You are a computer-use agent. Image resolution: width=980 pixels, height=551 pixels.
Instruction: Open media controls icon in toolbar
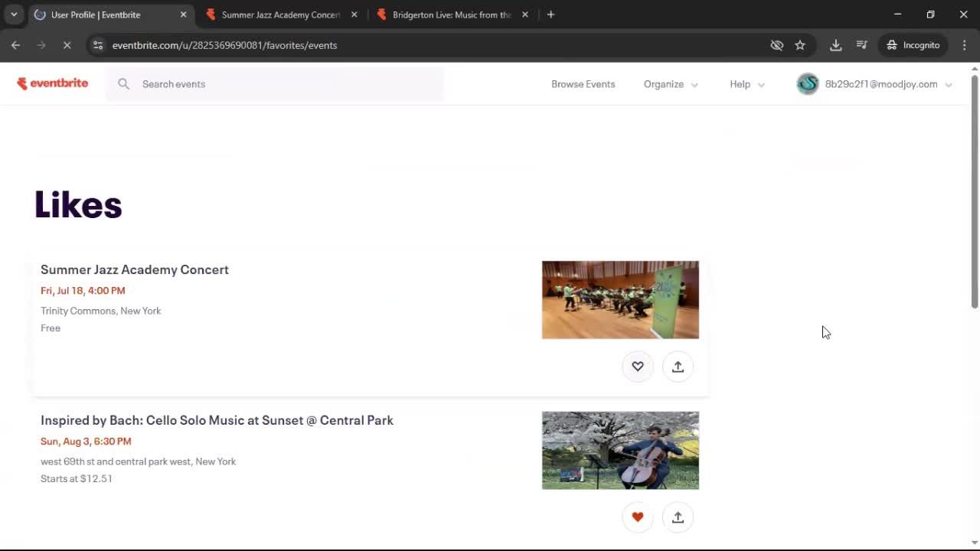click(862, 45)
